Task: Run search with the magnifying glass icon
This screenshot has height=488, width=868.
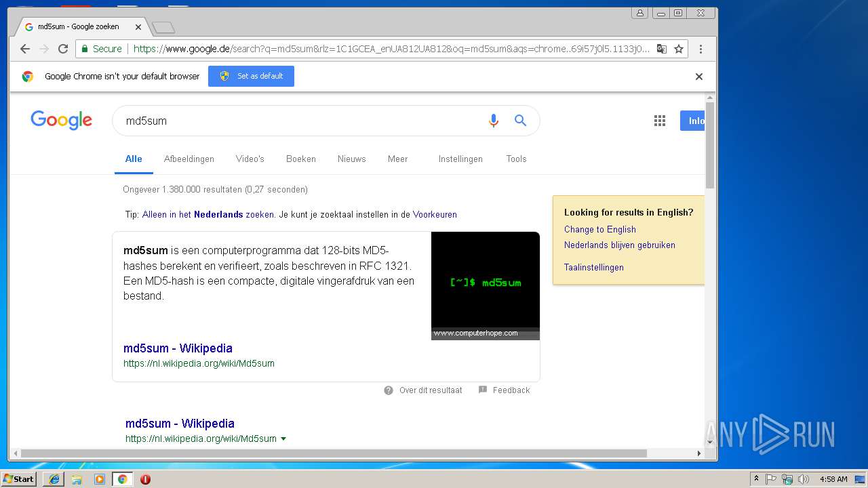Action: 520,121
